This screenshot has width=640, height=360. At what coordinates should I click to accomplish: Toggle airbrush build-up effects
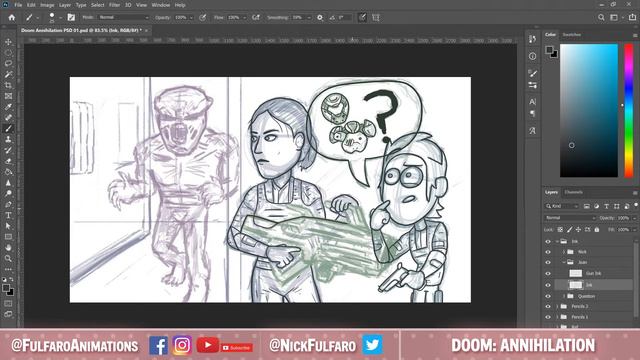click(x=256, y=18)
